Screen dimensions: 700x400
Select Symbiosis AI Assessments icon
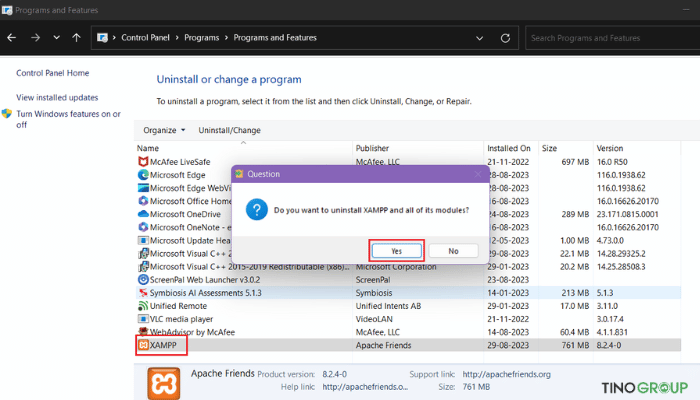[x=143, y=293]
